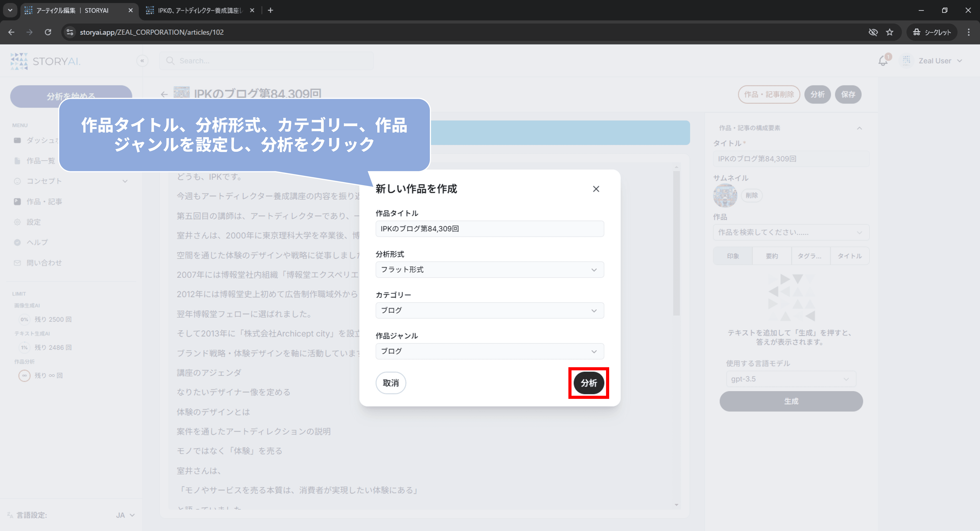Open new browser tab with plus
The width and height of the screenshot is (980, 531).
click(x=270, y=10)
